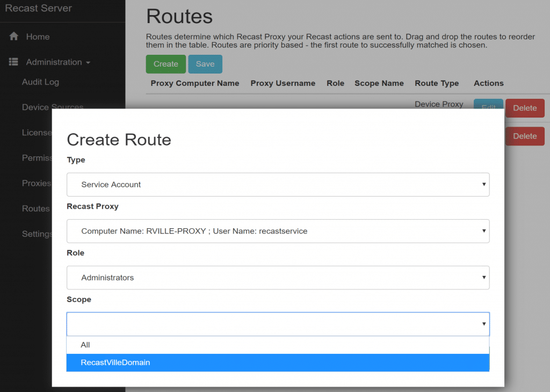Open Settings in the sidebar
Image resolution: width=550 pixels, height=392 pixels.
[x=37, y=234]
